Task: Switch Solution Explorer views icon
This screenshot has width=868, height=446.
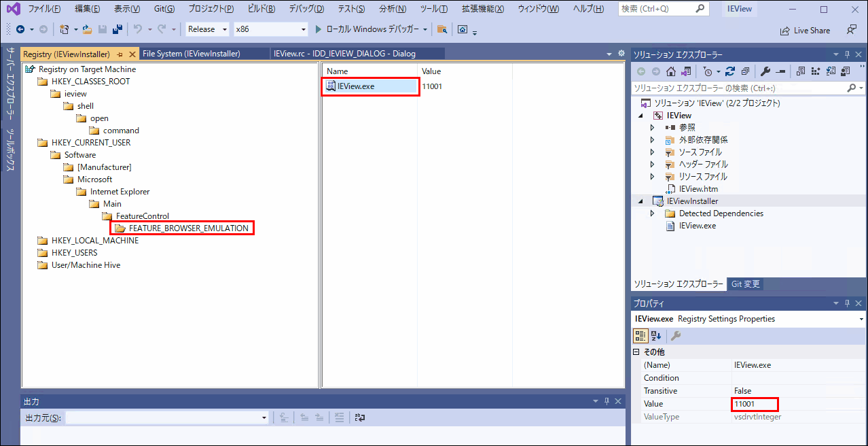Action: click(x=686, y=71)
